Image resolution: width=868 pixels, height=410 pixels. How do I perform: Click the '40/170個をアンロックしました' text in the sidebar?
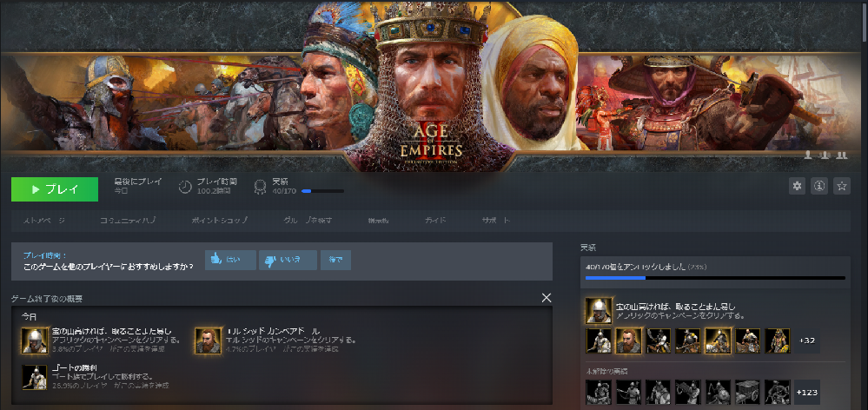(635, 267)
